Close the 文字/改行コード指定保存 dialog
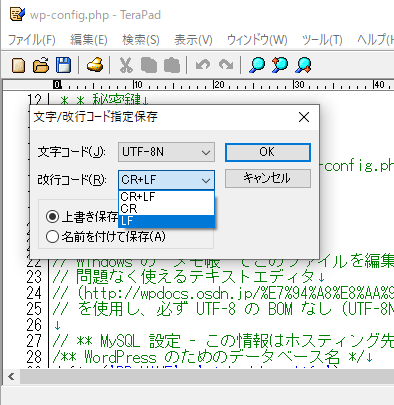Viewport: 394px width, 405px height. tap(304, 117)
